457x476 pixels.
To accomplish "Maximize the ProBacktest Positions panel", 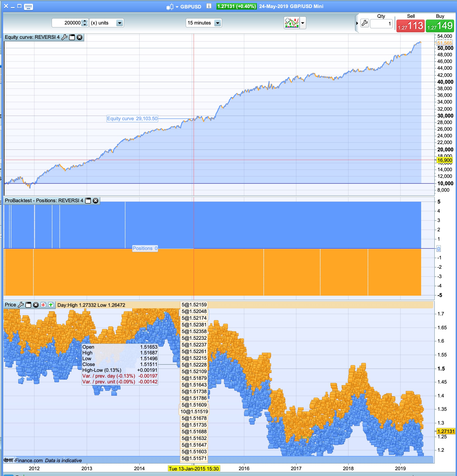I will click(88, 201).
